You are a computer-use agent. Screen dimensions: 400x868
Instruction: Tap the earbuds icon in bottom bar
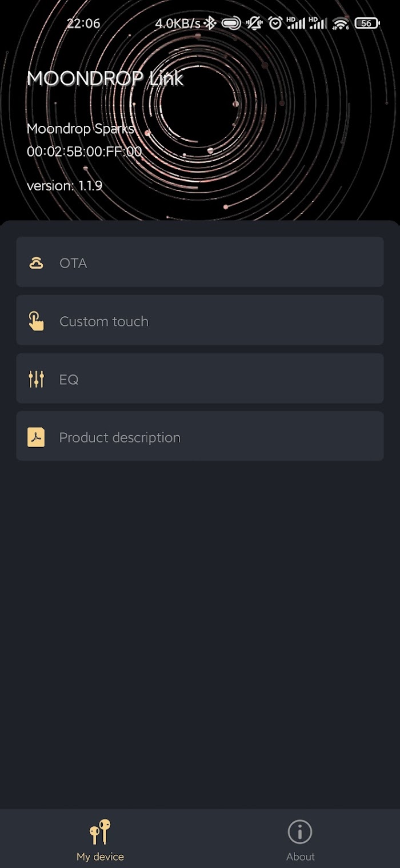(x=100, y=831)
